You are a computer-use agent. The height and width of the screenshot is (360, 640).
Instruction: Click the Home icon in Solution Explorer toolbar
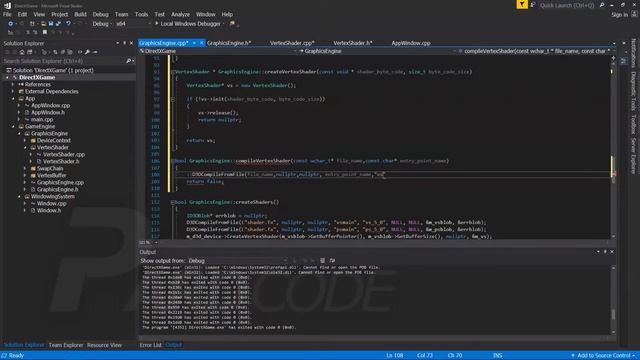point(22,52)
